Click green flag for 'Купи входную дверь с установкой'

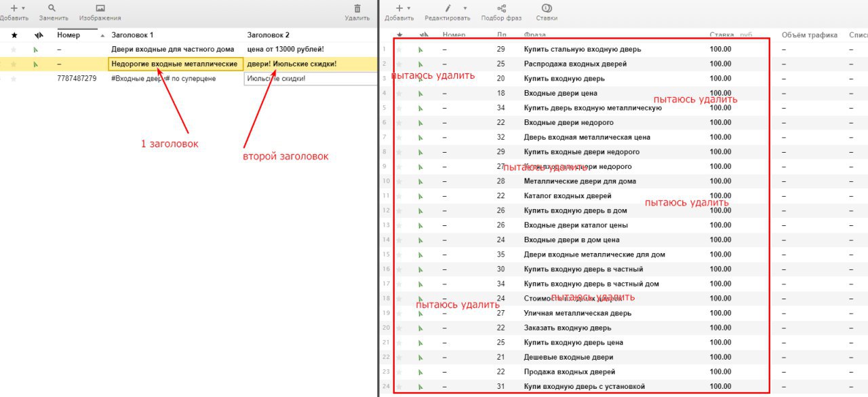[x=421, y=387]
